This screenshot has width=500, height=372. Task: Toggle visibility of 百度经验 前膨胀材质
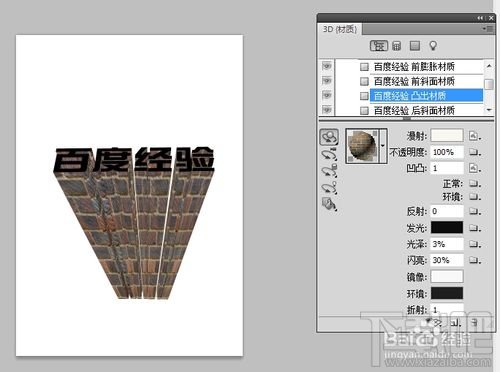tap(327, 66)
